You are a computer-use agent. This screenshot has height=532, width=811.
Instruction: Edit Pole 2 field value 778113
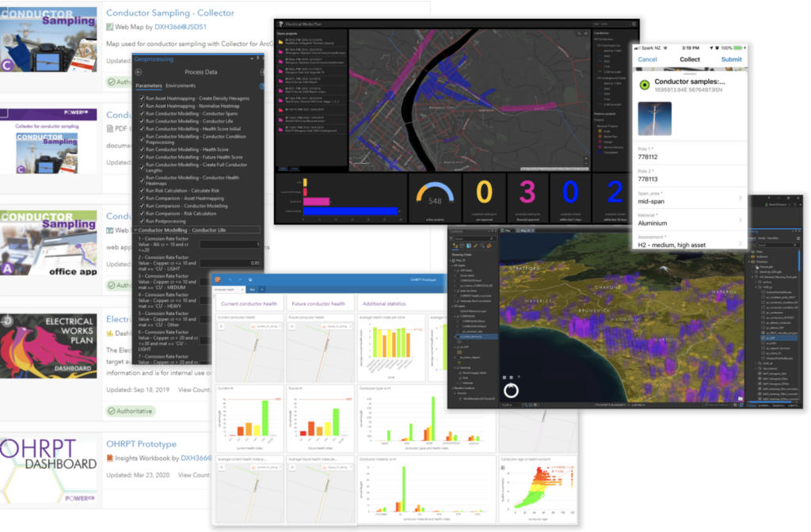click(x=691, y=176)
